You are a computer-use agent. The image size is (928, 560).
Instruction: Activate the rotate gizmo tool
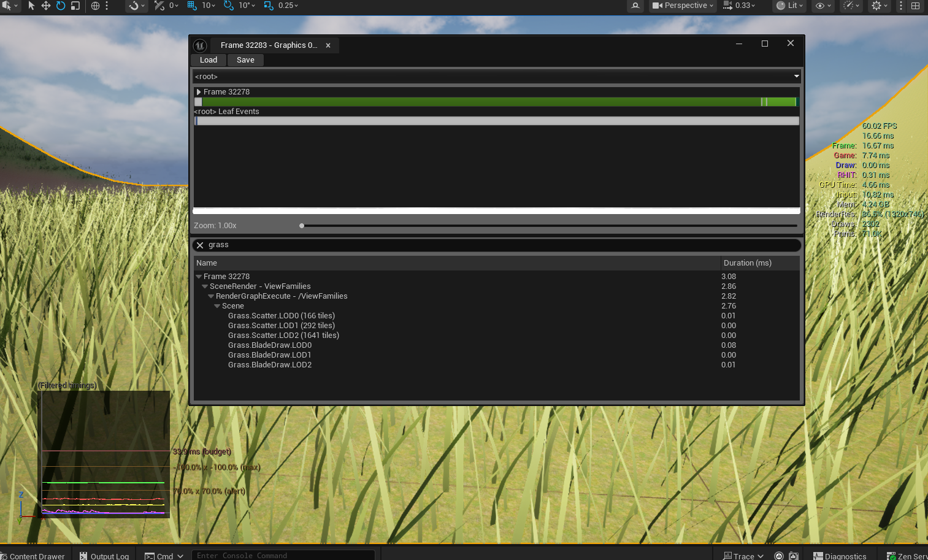(x=61, y=6)
